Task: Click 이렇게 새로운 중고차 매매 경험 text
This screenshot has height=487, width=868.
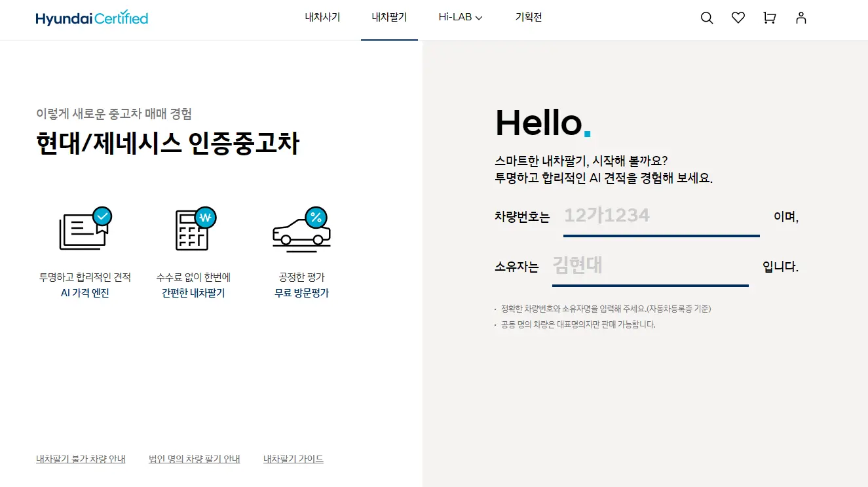Action: click(x=114, y=114)
